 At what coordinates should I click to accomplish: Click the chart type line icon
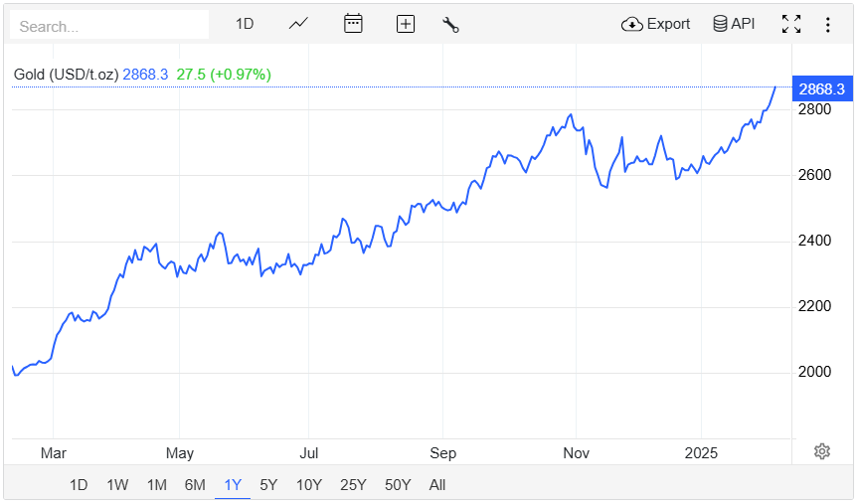pyautogui.click(x=298, y=24)
